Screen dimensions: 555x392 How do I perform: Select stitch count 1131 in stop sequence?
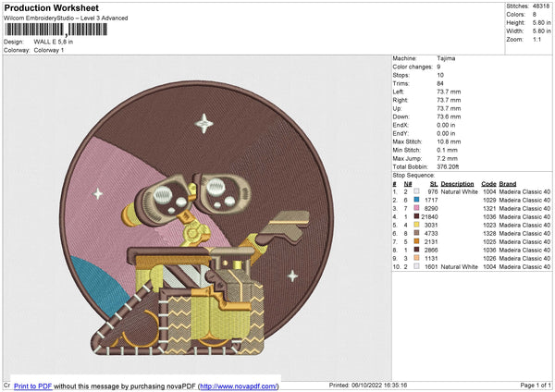(431, 258)
